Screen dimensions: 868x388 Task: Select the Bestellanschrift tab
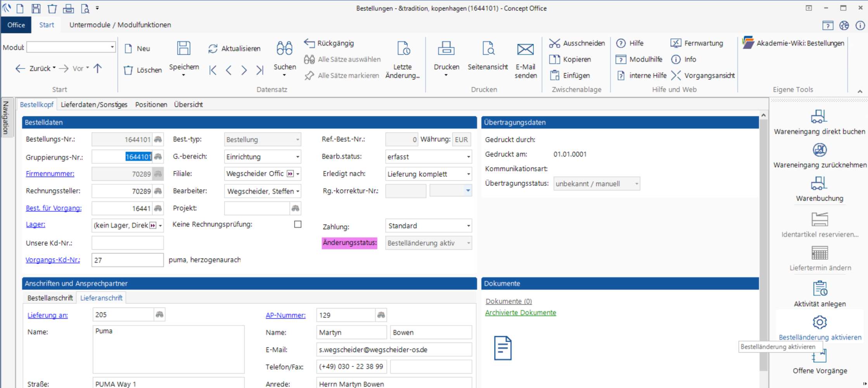click(x=50, y=298)
